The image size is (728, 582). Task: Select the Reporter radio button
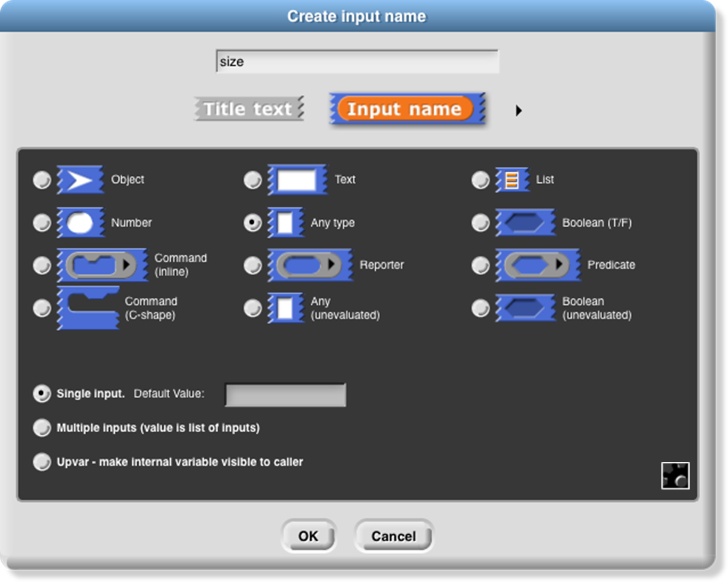tap(253, 265)
